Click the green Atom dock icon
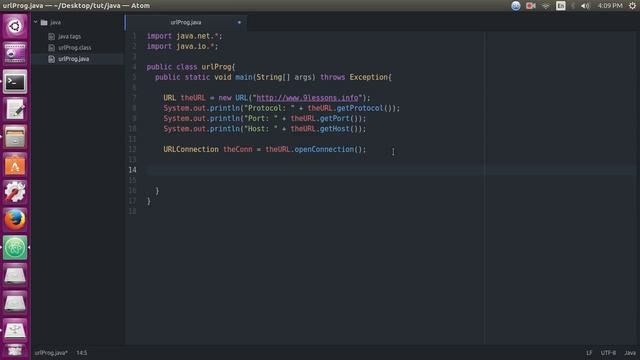 click(x=15, y=247)
